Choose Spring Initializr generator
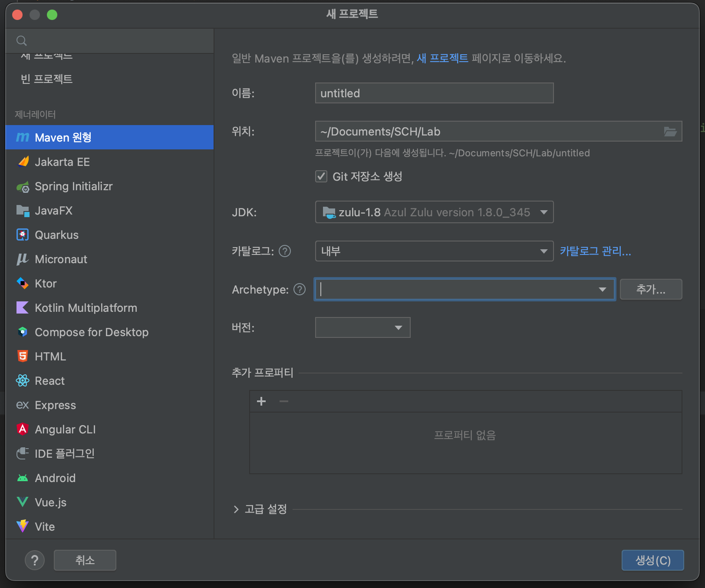 (x=109, y=186)
